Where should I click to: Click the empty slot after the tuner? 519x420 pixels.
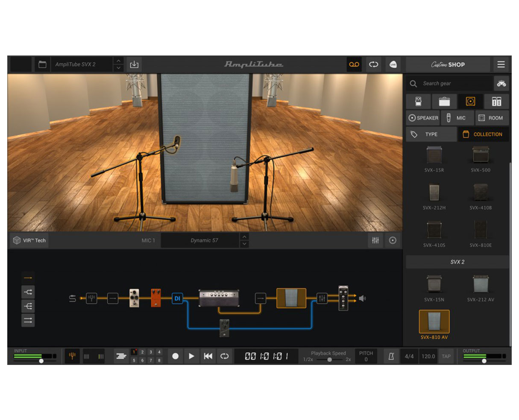pyautogui.click(x=113, y=298)
